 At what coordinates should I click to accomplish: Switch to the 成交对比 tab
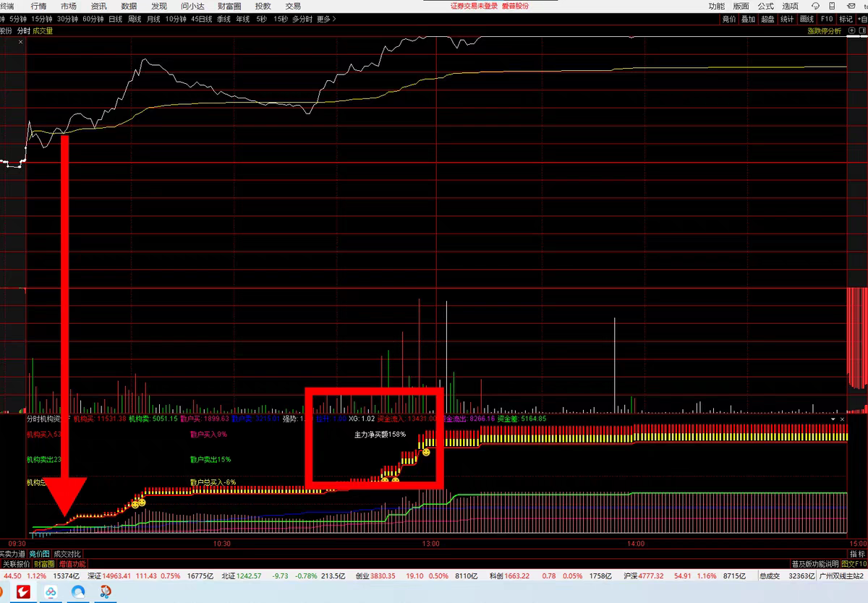pyautogui.click(x=67, y=554)
